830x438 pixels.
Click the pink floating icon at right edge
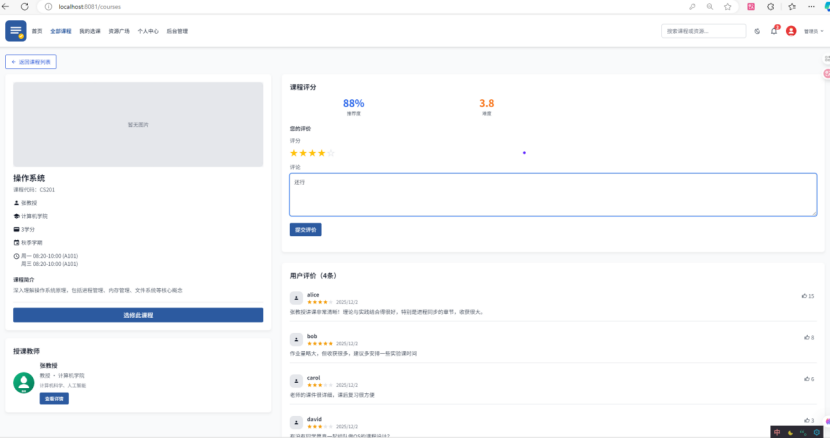coord(827,74)
